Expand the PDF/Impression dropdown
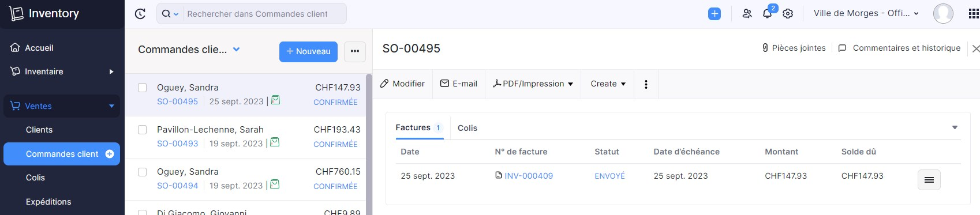This screenshot has height=215, width=980. point(533,84)
